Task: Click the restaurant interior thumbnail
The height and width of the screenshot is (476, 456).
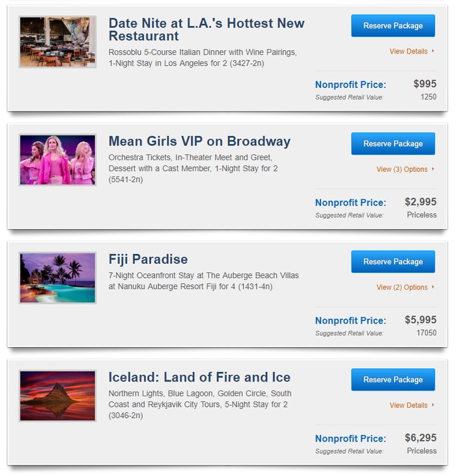Action: point(57,42)
